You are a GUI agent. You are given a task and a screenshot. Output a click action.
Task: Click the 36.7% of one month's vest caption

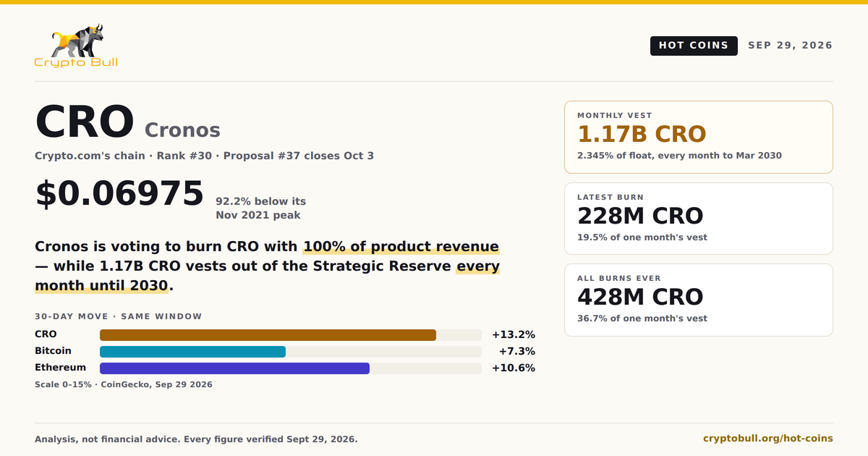(642, 318)
